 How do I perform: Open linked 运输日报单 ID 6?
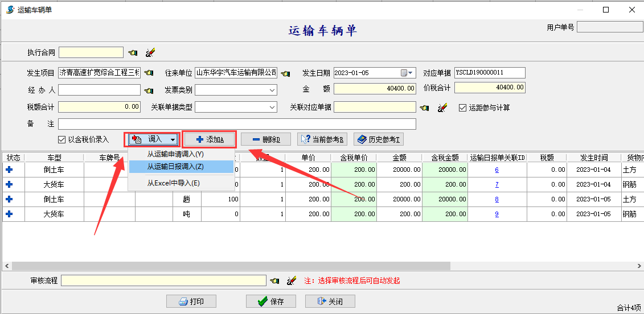point(497,170)
